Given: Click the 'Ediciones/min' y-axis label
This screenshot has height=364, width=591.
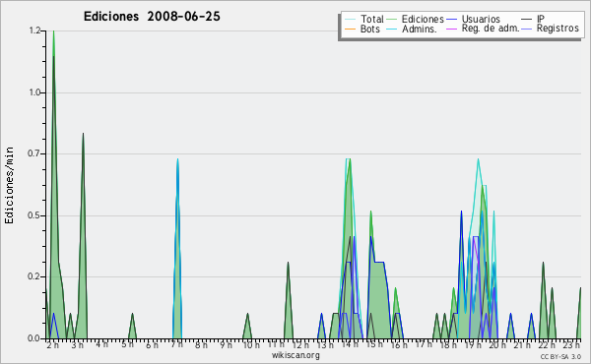Looking at the screenshot, I should (x=9, y=185).
